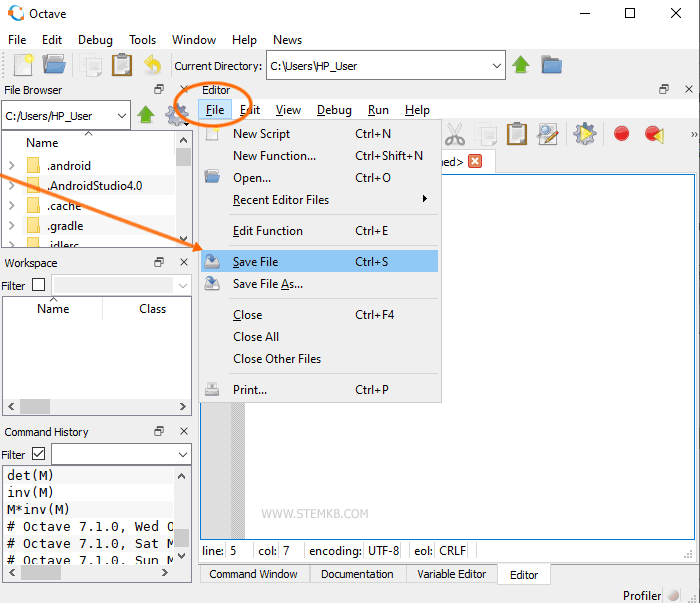Open the Command History filter dropdown

[x=181, y=454]
